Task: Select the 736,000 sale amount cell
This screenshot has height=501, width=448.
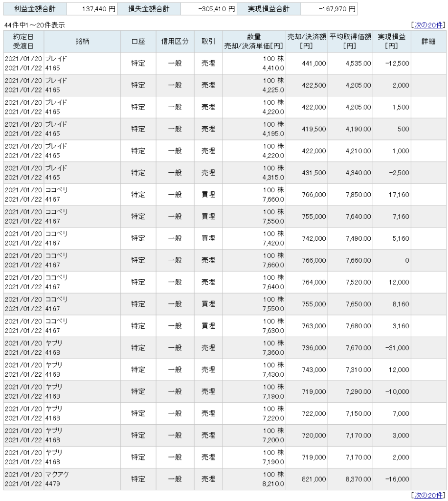Action: [307, 348]
